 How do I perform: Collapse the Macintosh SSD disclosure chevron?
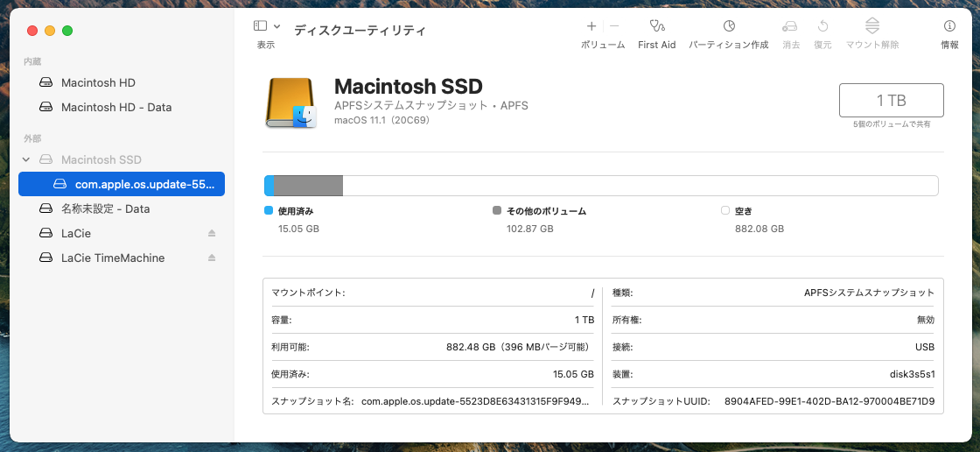tap(26, 159)
